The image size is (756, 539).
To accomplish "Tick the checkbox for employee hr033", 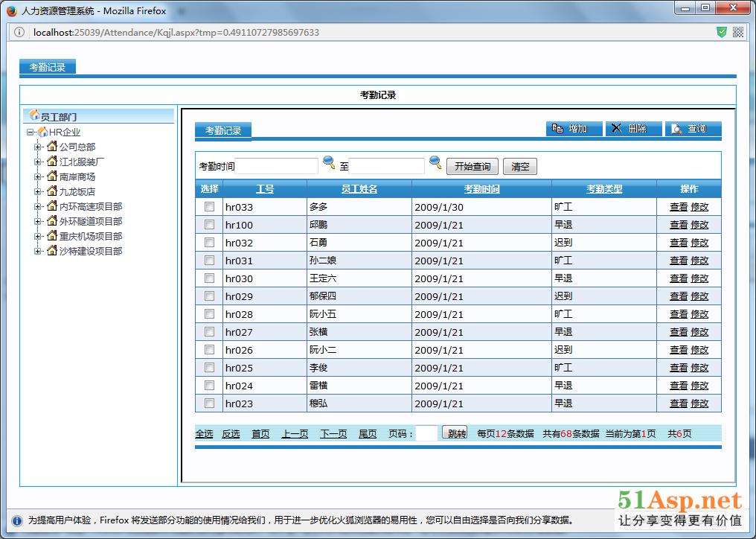I will (x=209, y=207).
